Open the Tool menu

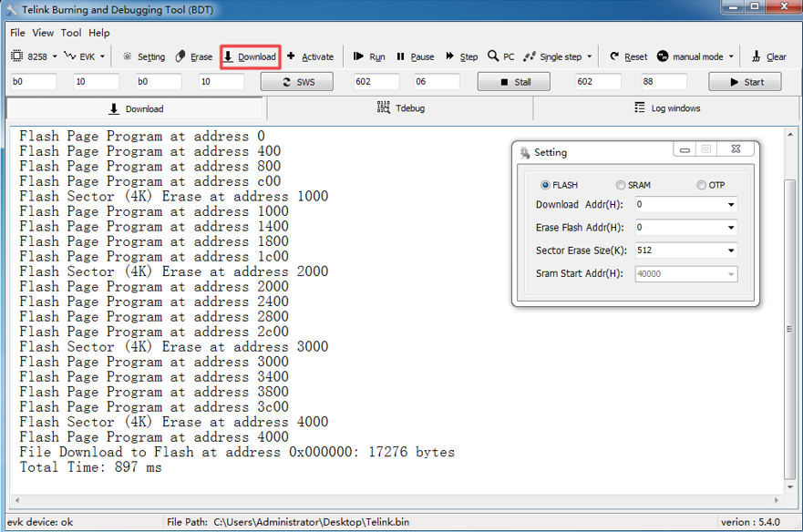71,33
